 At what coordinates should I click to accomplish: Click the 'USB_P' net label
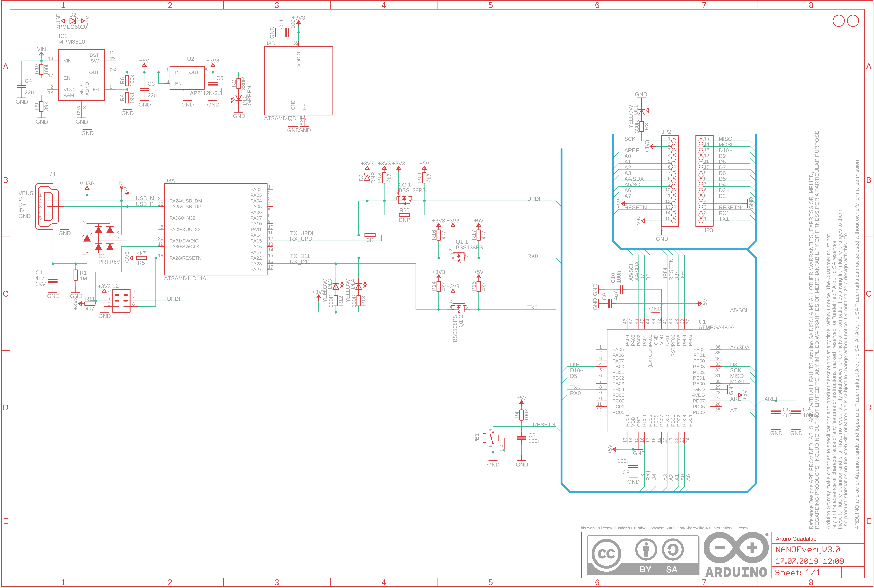click(x=144, y=204)
